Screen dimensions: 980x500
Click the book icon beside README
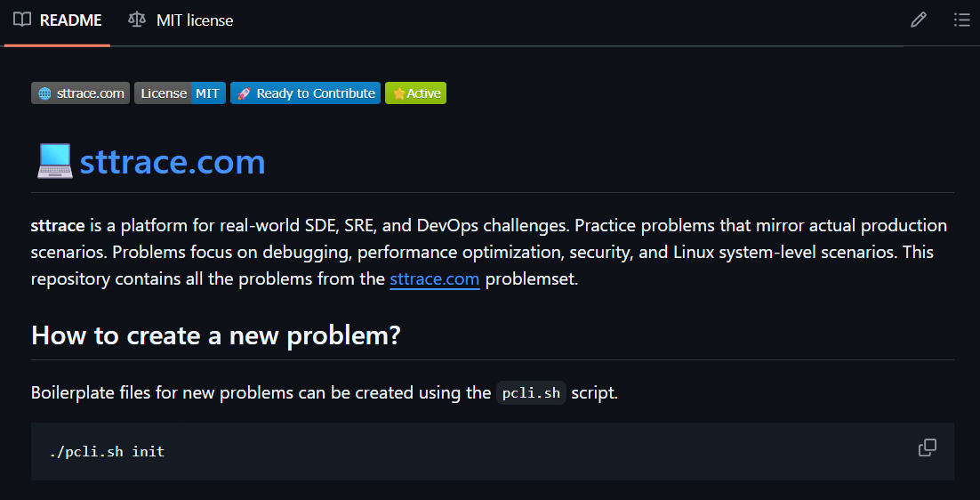point(22,20)
